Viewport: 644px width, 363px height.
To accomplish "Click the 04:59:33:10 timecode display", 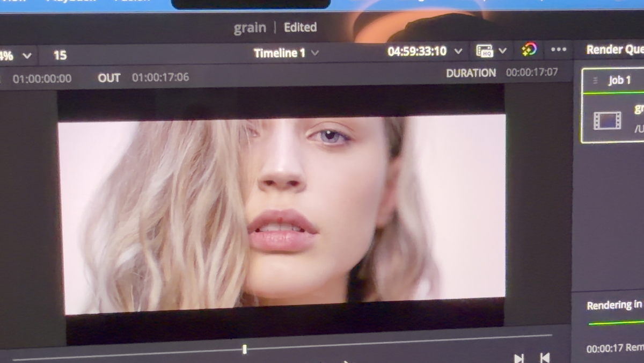I will pyautogui.click(x=417, y=51).
